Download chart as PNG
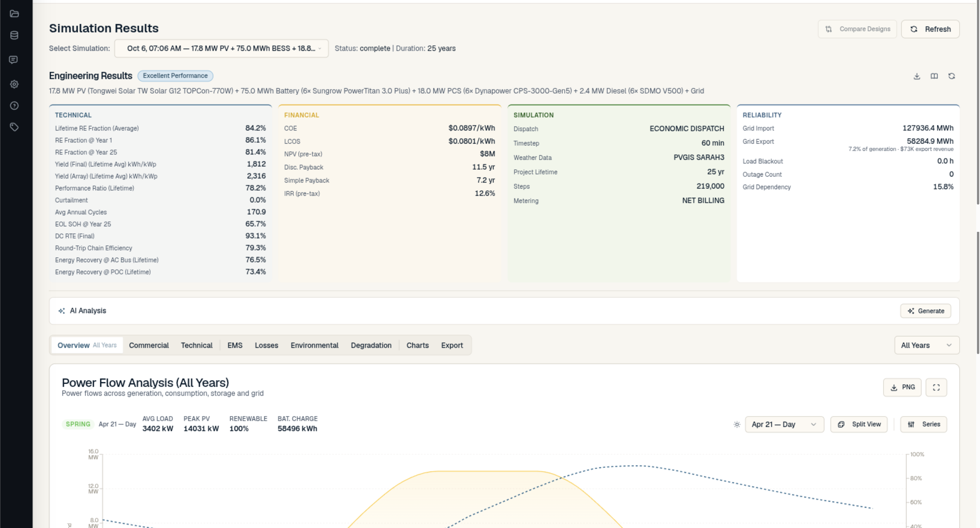The width and height of the screenshot is (980, 528). click(902, 387)
